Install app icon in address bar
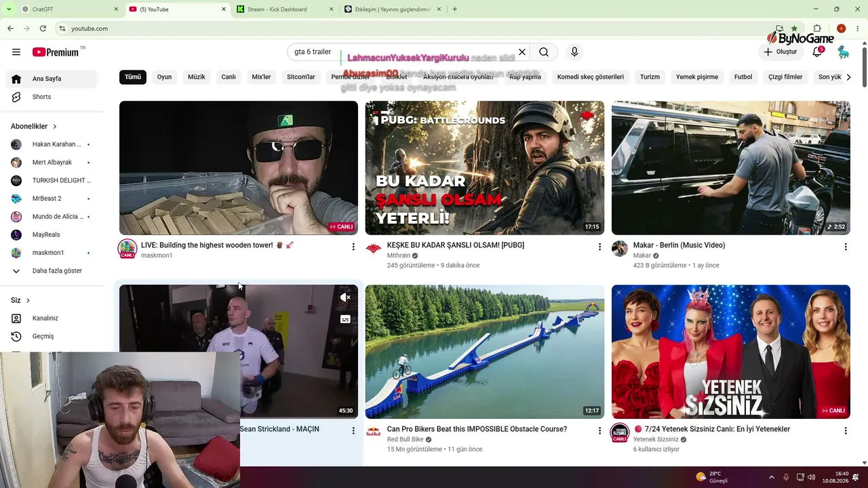Viewport: 868px width, 488px height. [x=779, y=28]
